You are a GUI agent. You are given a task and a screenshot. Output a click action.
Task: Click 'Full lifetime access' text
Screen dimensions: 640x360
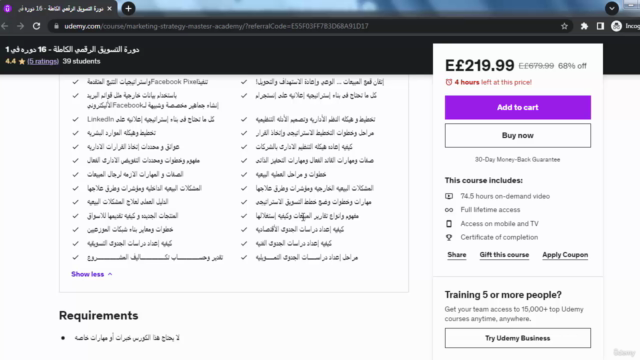(490, 210)
